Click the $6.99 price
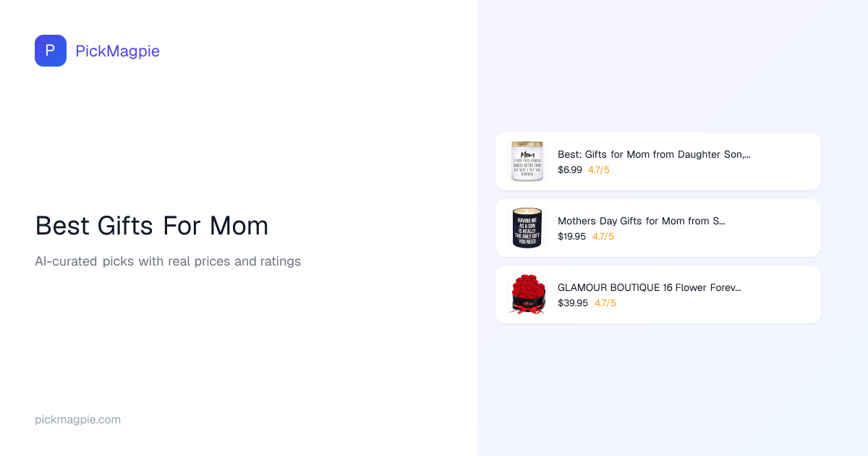 [570, 170]
